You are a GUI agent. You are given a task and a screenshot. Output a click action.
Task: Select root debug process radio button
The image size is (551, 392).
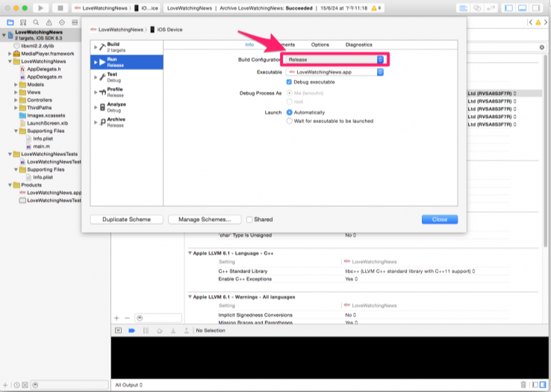coord(289,102)
